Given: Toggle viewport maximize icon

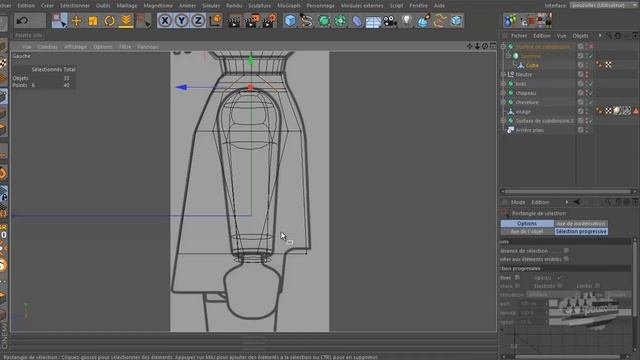Looking at the screenshot, I should coord(493,46).
